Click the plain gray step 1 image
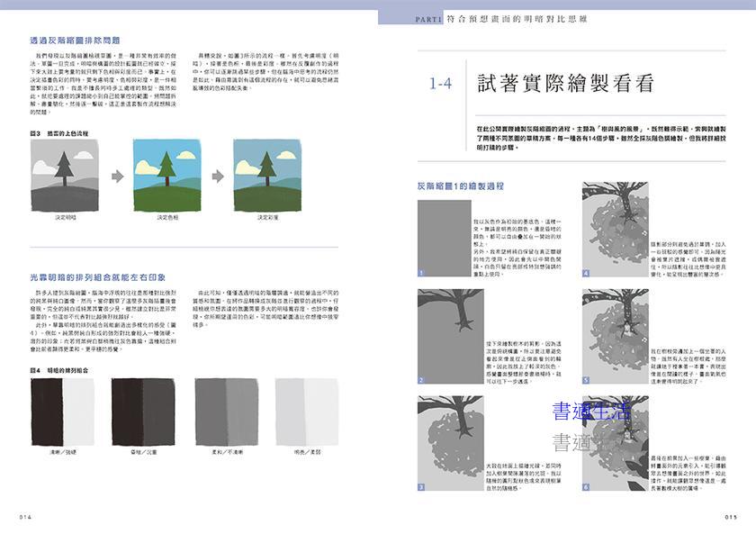The image size is (756, 534). [x=442, y=239]
